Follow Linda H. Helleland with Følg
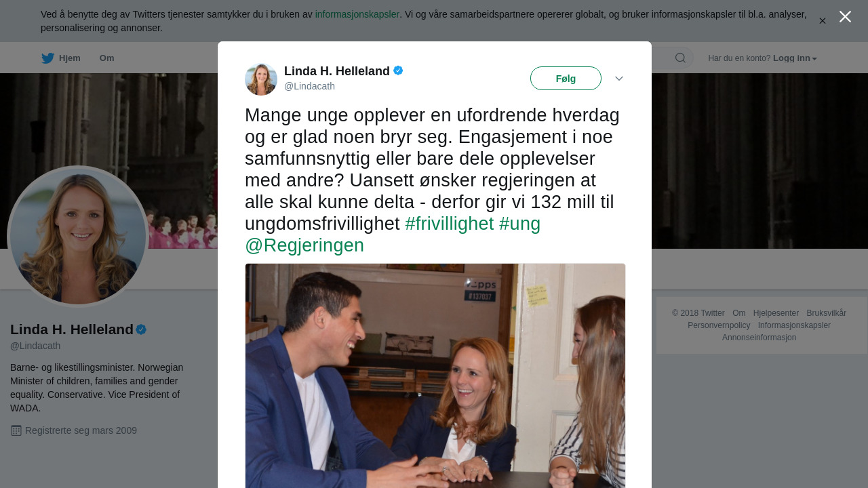The image size is (868, 488). click(x=566, y=79)
